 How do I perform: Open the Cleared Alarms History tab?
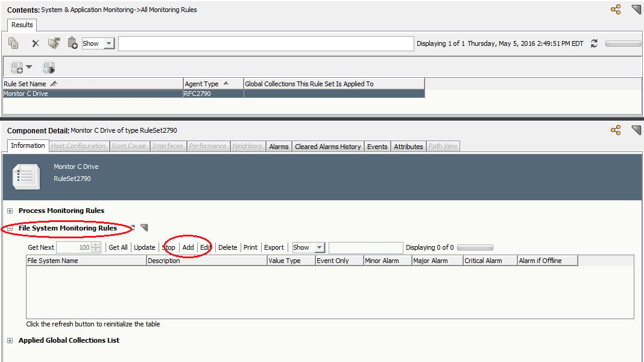(x=327, y=147)
